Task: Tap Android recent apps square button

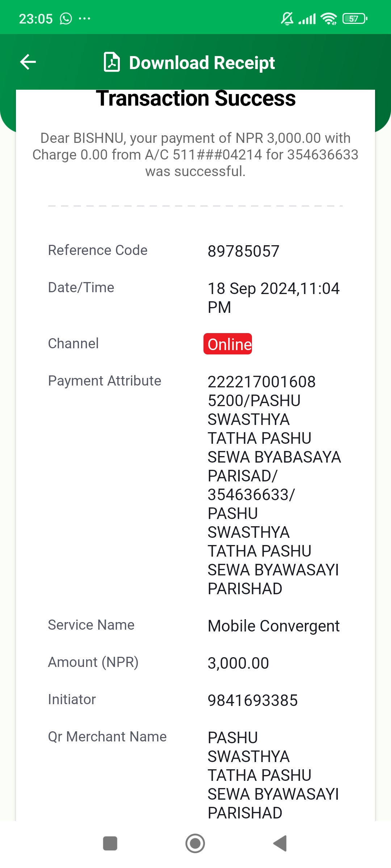Action: tap(110, 843)
